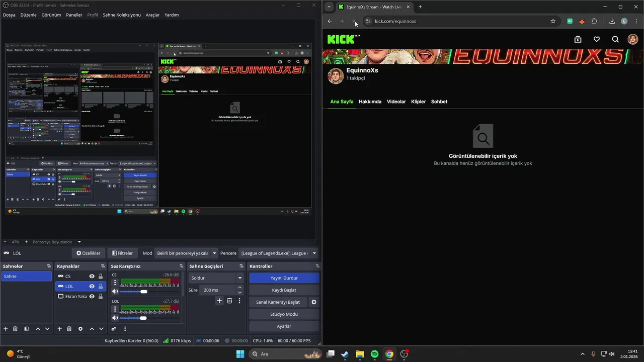Open CS audio channel options menu
This screenshot has width=644, height=362.
115,283
